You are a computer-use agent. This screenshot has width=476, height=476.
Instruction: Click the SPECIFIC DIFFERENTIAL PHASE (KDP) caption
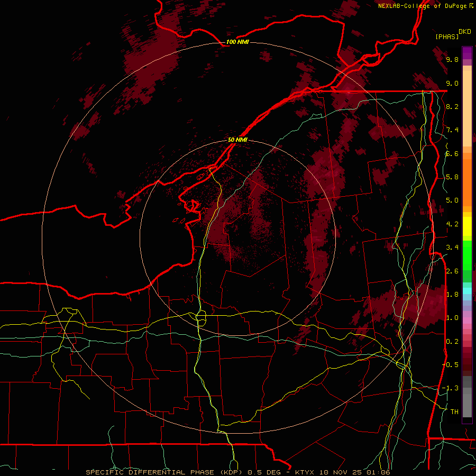click(x=165, y=472)
